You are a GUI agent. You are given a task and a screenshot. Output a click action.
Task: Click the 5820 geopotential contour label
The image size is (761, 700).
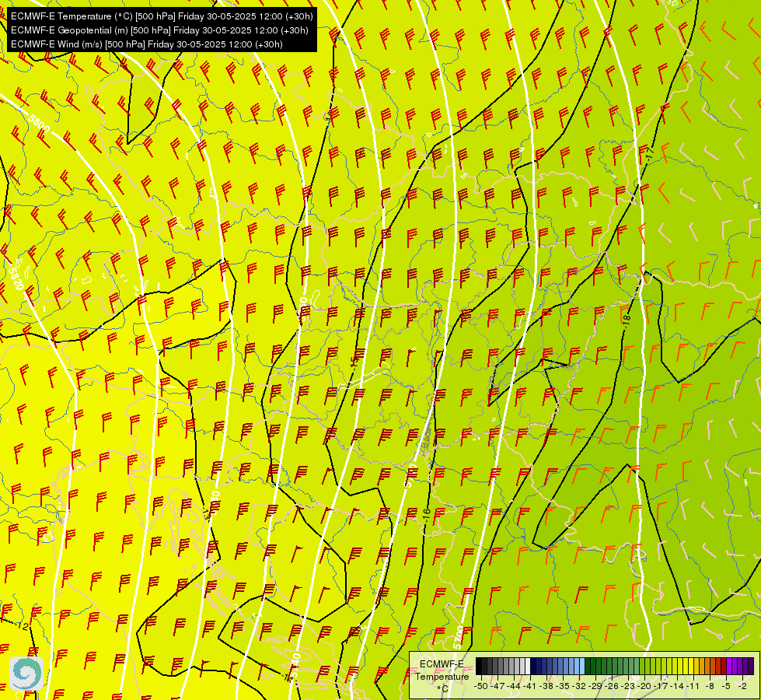coord(16,278)
